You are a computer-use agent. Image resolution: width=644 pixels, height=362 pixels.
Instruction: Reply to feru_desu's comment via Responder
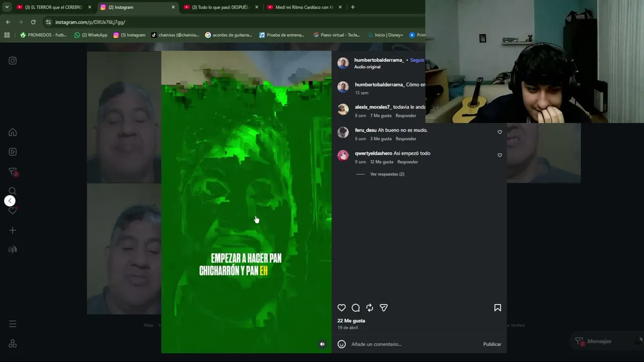406,139
